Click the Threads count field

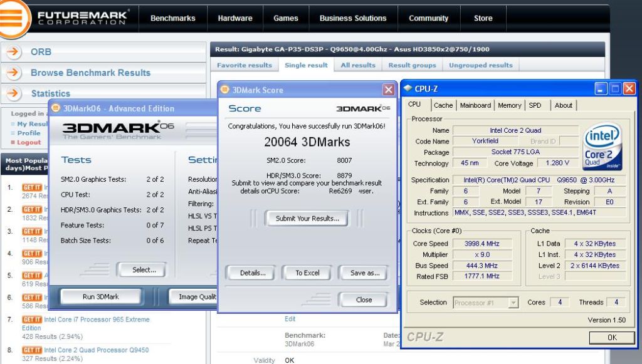pos(616,302)
